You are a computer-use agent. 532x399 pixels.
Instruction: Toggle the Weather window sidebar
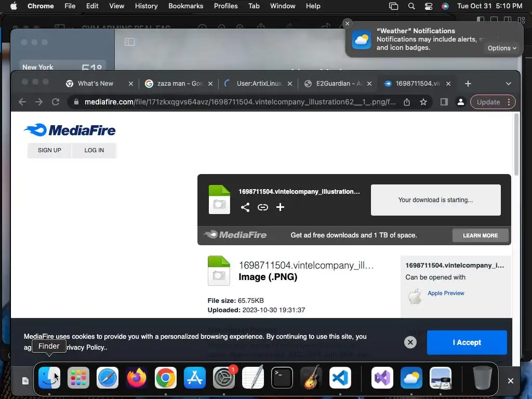[129, 42]
